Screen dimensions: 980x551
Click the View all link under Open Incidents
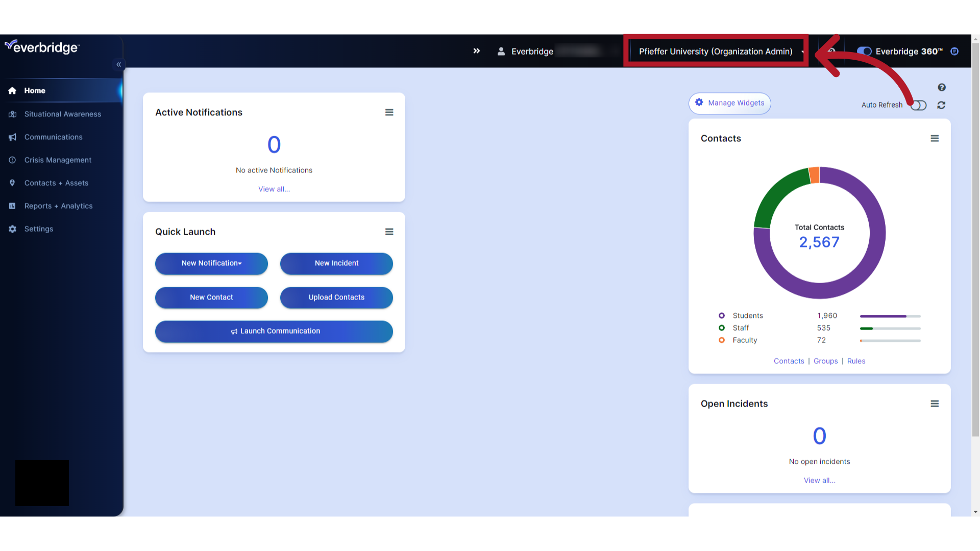pyautogui.click(x=819, y=481)
